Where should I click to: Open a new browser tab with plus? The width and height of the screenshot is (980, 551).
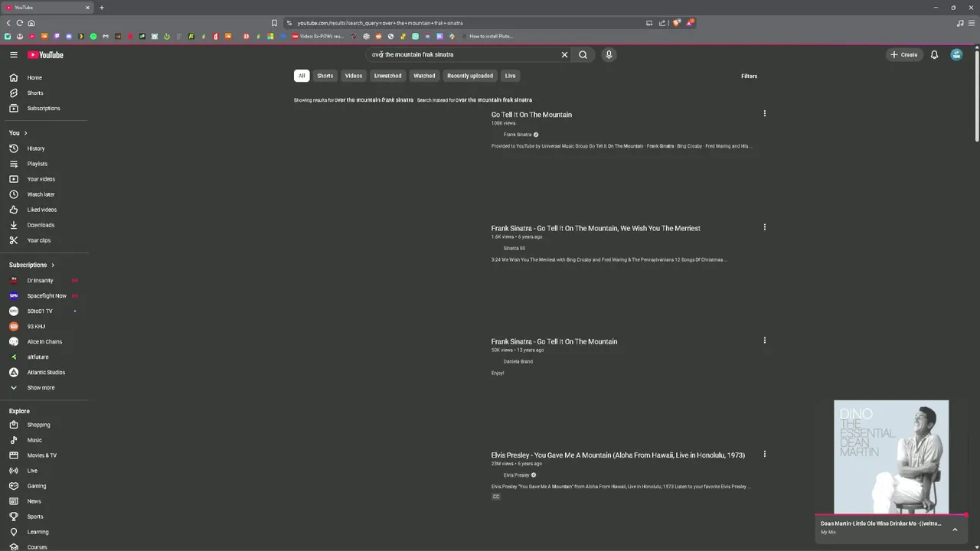point(101,8)
